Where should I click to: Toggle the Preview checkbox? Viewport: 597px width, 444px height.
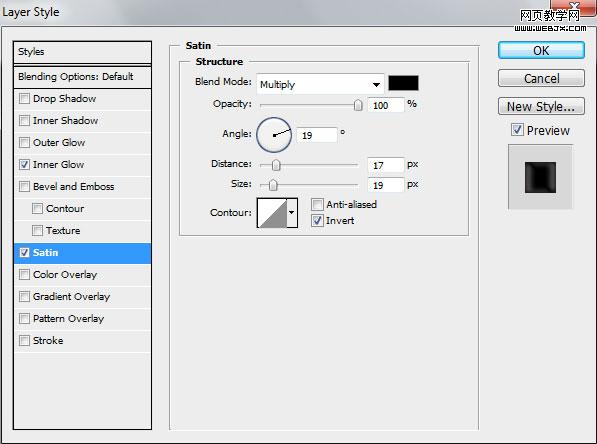[517, 130]
